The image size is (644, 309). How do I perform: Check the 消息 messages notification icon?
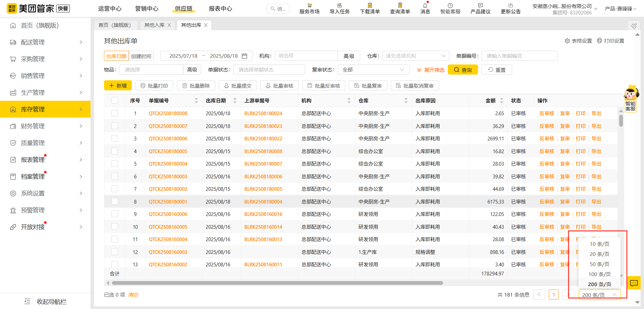pos(425,8)
